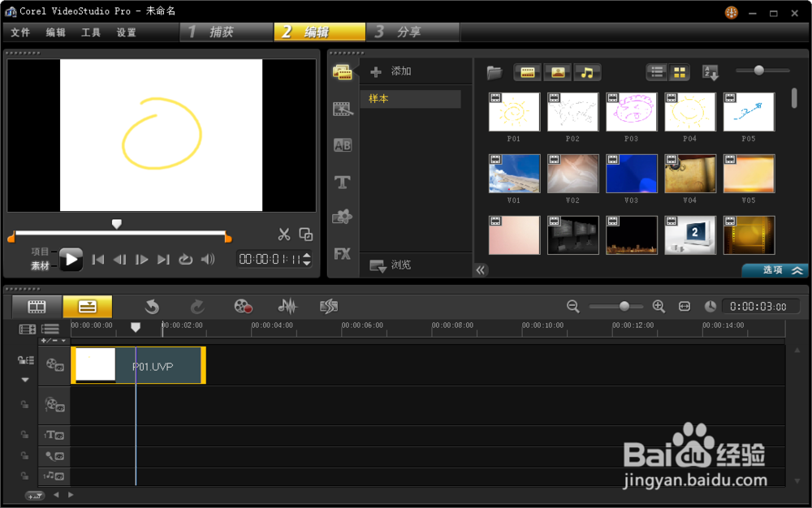Viewport: 812px width, 508px height.
Task: Click the timeline playhead marker
Action: coord(136,327)
